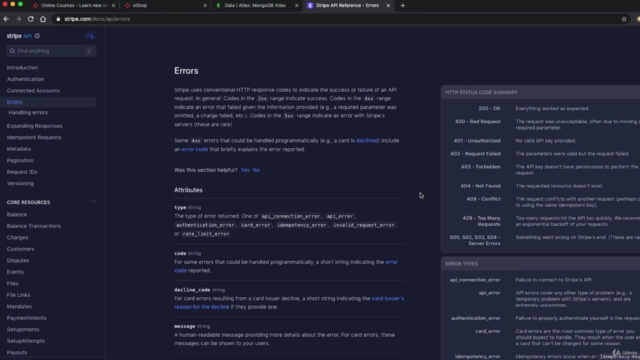Bookmark this page with the star icon
640x360 pixels.
point(624,19)
